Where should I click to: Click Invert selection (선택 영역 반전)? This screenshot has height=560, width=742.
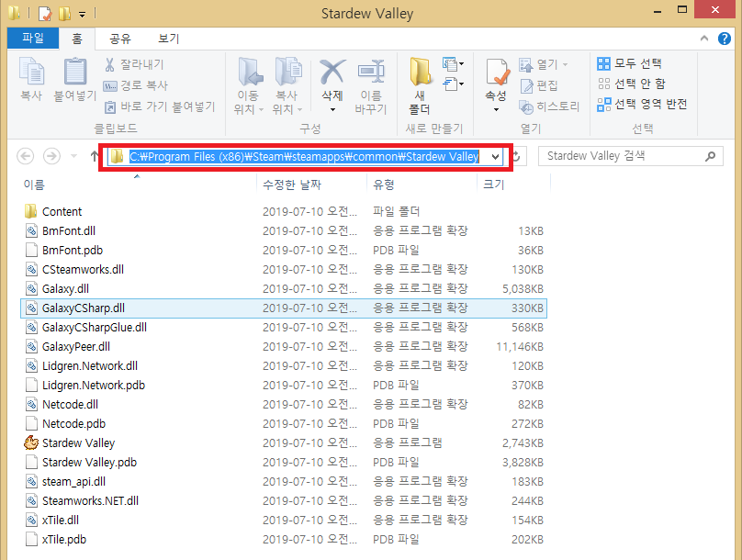coord(642,104)
